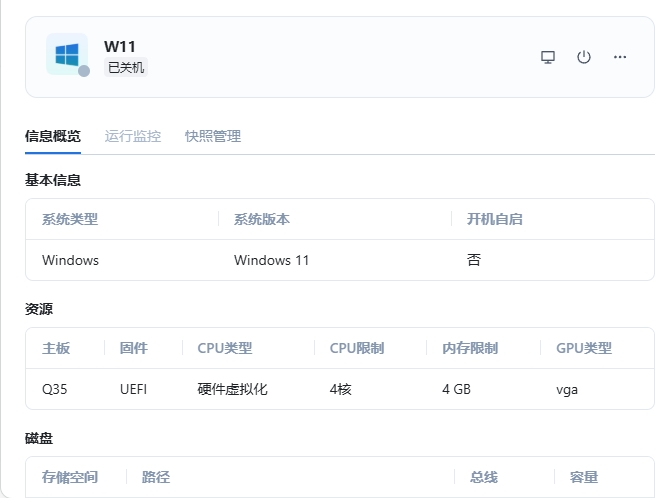Click the Q35 motherboard value

(55, 389)
